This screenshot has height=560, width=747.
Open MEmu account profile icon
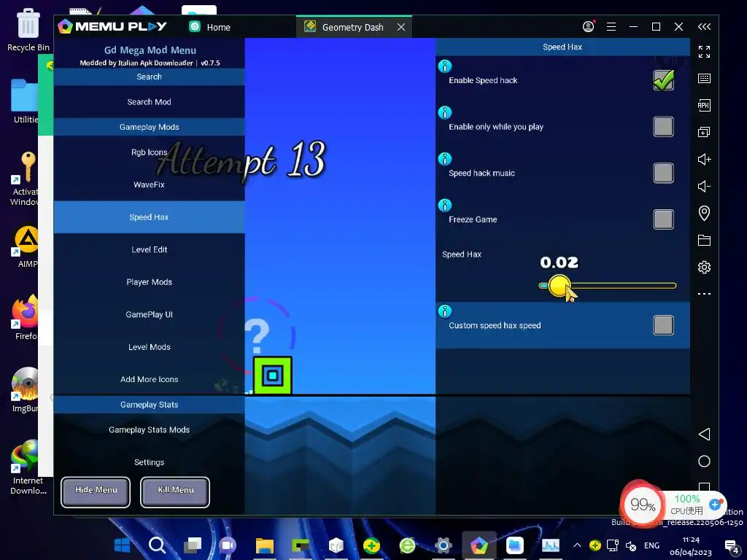click(x=589, y=27)
